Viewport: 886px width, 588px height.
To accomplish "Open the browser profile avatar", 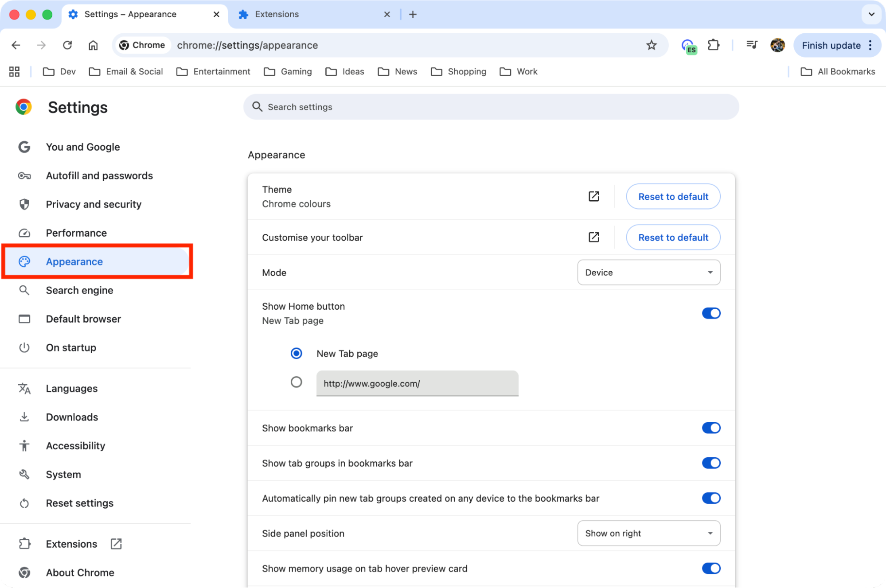I will click(x=777, y=45).
